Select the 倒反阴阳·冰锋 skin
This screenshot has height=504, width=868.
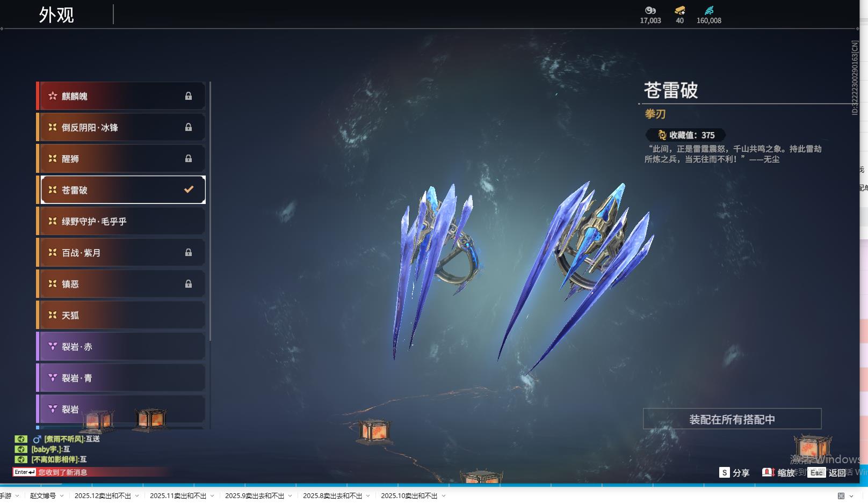[121, 127]
